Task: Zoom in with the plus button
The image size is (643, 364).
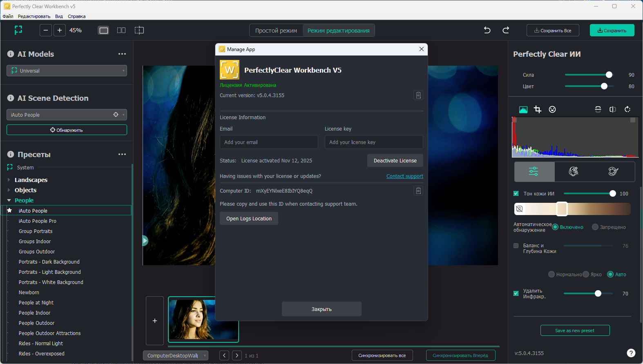Action: (60, 30)
